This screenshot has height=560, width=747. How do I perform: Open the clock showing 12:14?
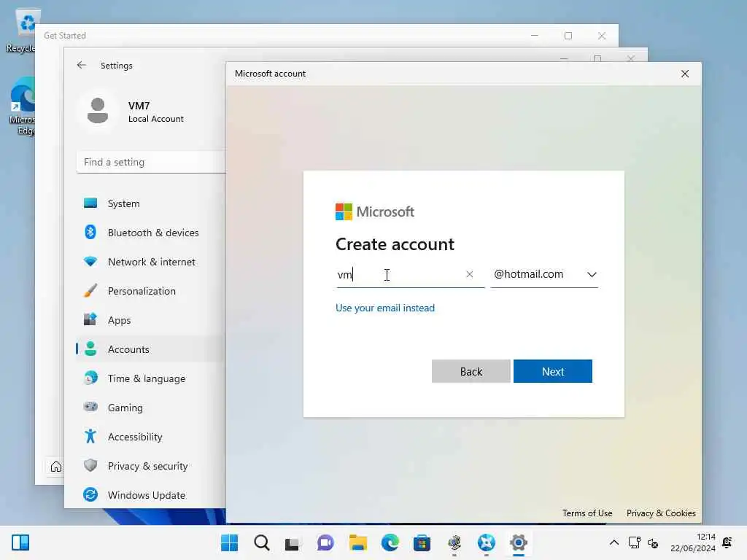693,542
